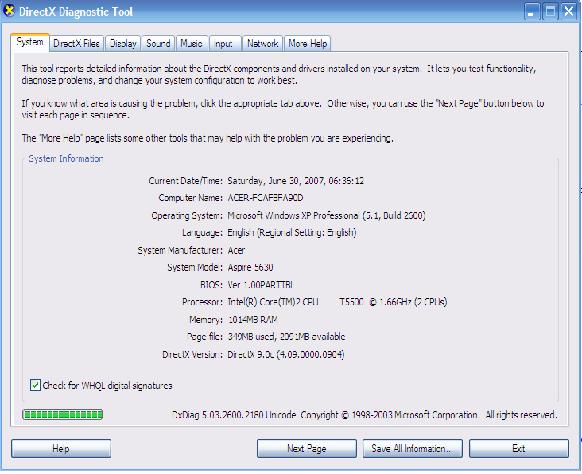582x474 pixels.
Task: Open the DirectX Files tab
Action: [76, 44]
